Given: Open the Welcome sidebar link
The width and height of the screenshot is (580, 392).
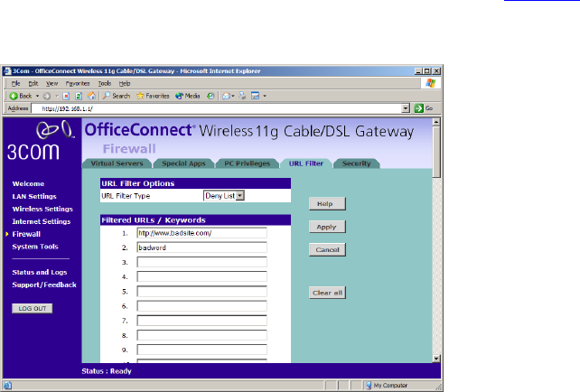Looking at the screenshot, I should (x=28, y=183).
